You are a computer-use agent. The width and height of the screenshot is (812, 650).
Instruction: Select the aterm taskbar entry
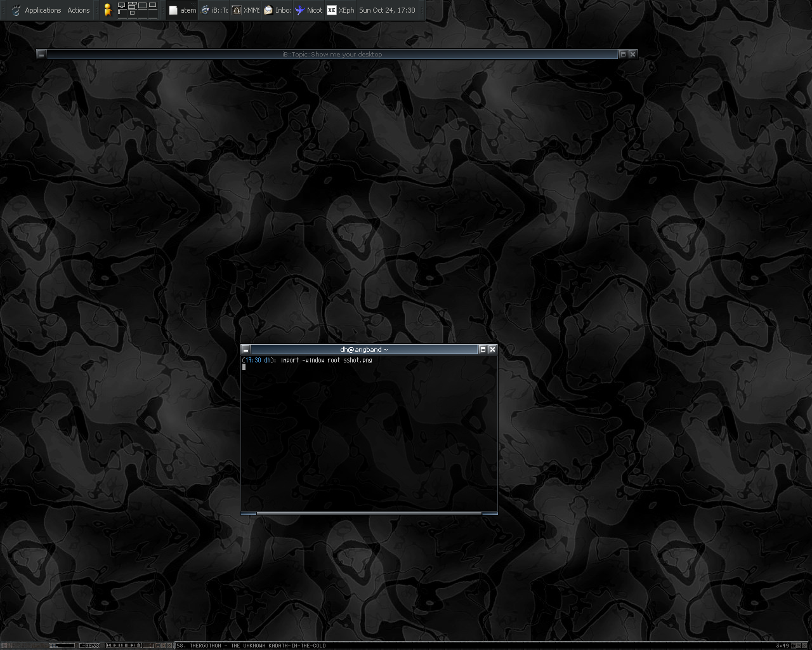(x=183, y=10)
